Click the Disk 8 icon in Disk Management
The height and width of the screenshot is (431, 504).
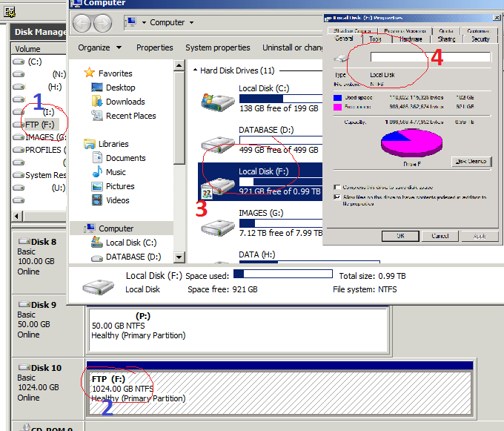pyautogui.click(x=24, y=241)
